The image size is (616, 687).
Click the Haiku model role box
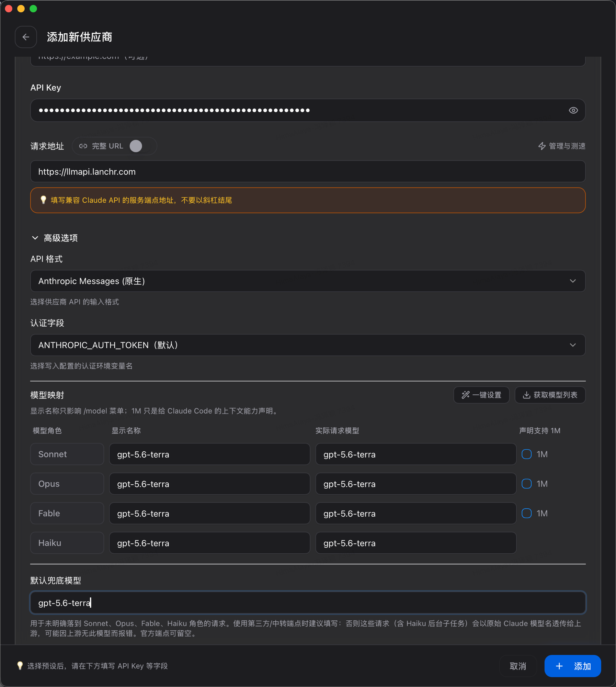pos(67,543)
